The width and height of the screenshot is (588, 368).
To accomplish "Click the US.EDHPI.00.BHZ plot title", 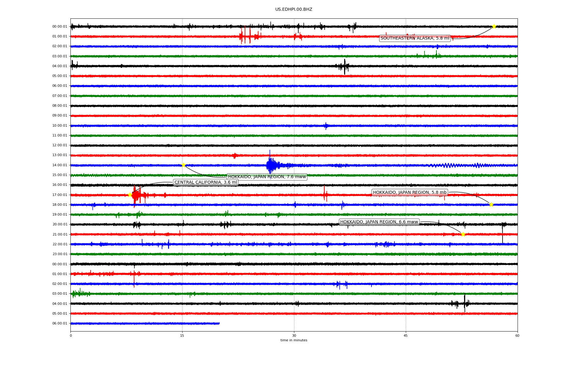I will 293,10.
